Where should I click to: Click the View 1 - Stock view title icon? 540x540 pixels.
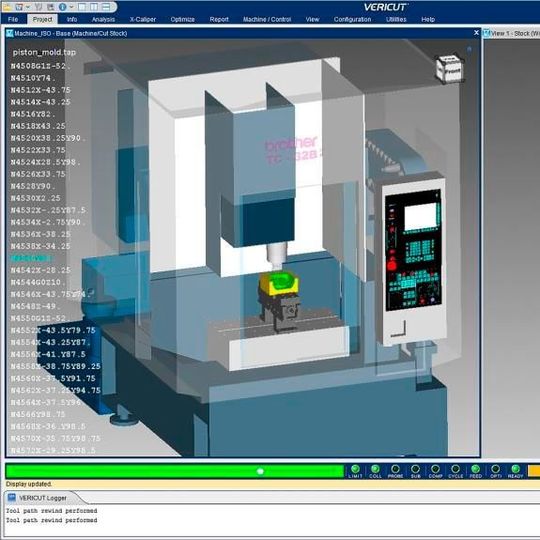tap(487, 33)
